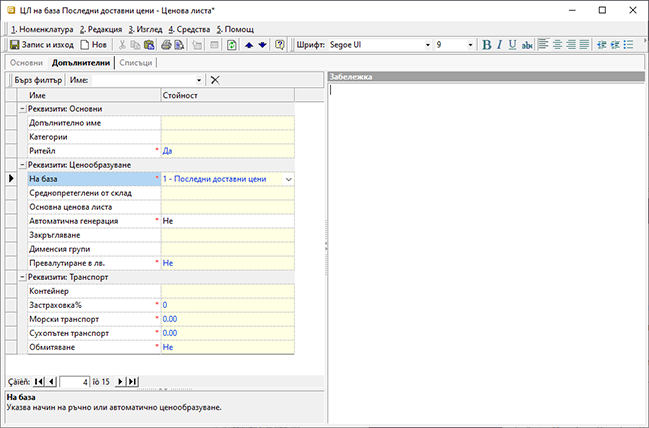This screenshot has width=649, height=428.
Task: Select the Контейнер row
Action: tap(161, 291)
